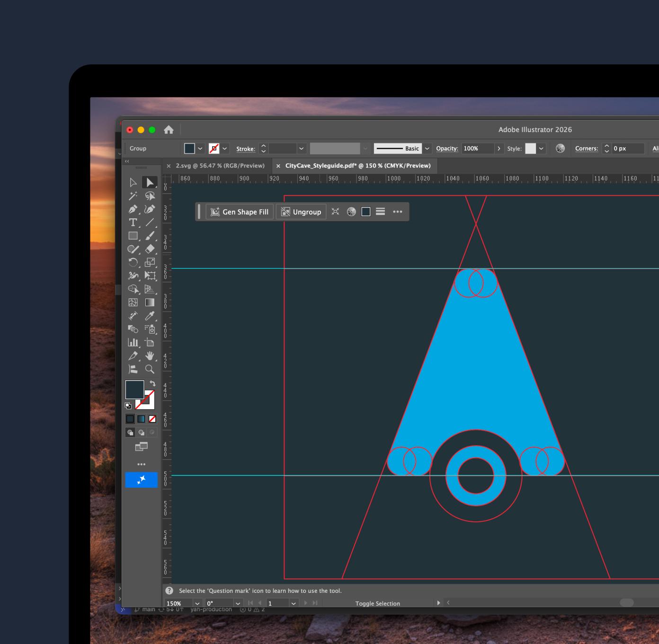The height and width of the screenshot is (644, 659).
Task: Reset to default fill and stroke
Action: pos(128,406)
